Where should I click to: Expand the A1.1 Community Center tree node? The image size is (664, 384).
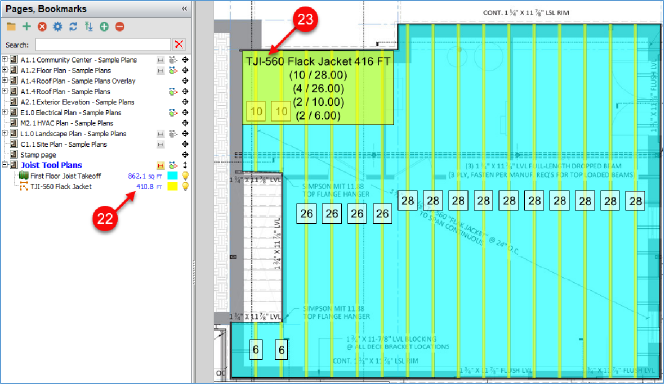[x=5, y=60]
